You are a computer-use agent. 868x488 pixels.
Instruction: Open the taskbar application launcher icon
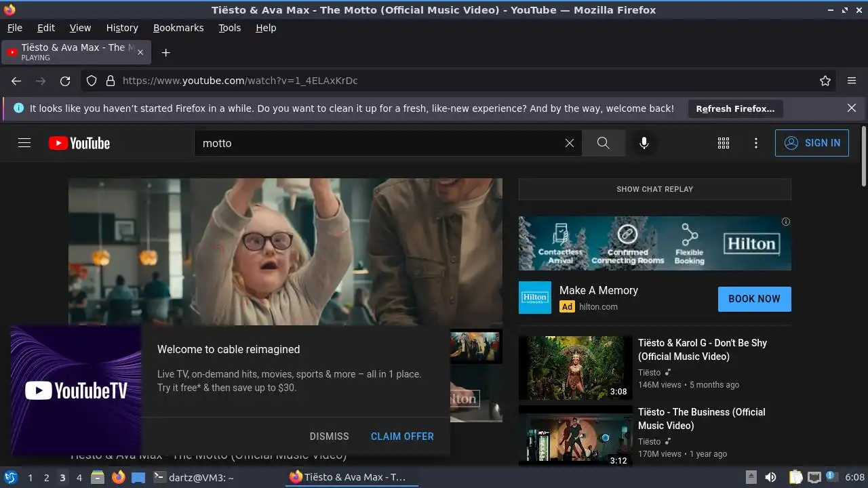(10, 477)
